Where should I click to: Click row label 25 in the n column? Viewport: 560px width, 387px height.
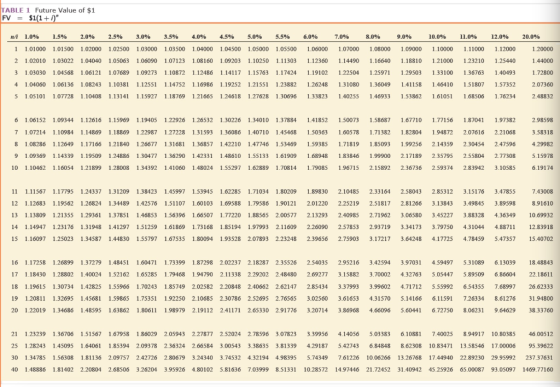click(14, 346)
